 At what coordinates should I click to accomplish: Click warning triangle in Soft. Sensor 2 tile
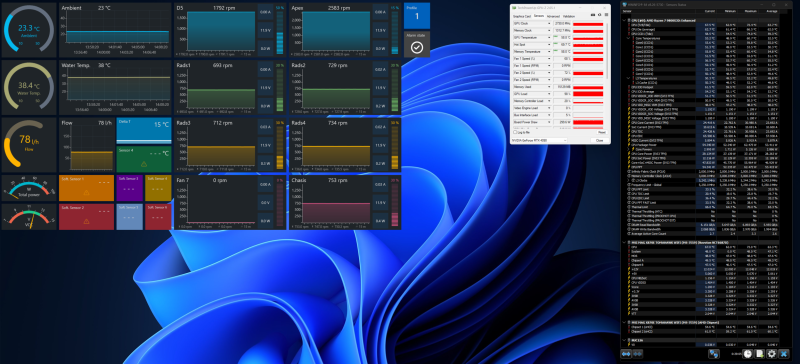[86, 221]
